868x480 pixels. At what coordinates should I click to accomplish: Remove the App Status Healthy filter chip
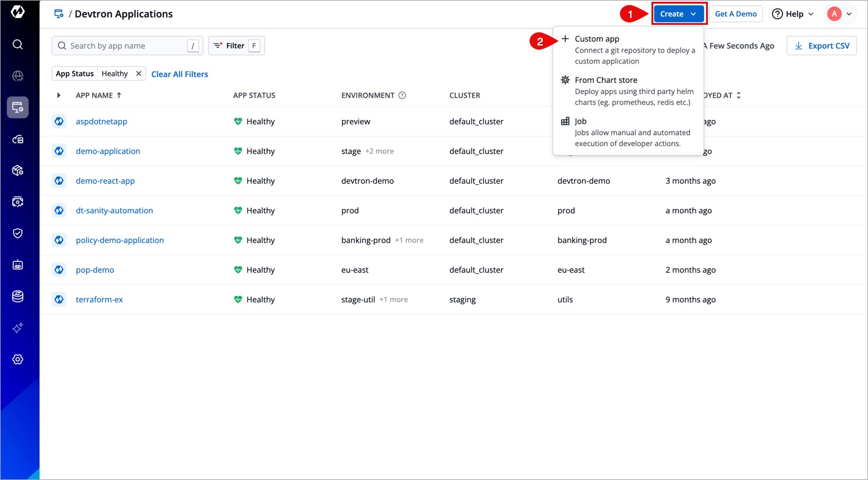[x=138, y=74]
